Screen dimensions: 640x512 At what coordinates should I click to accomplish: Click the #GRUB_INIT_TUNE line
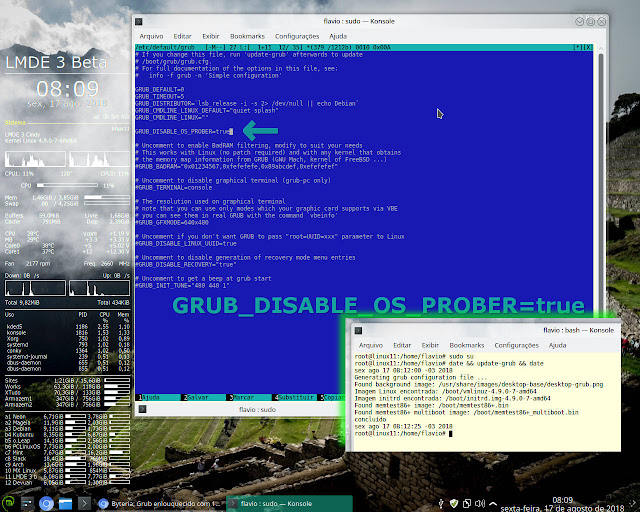(182, 286)
